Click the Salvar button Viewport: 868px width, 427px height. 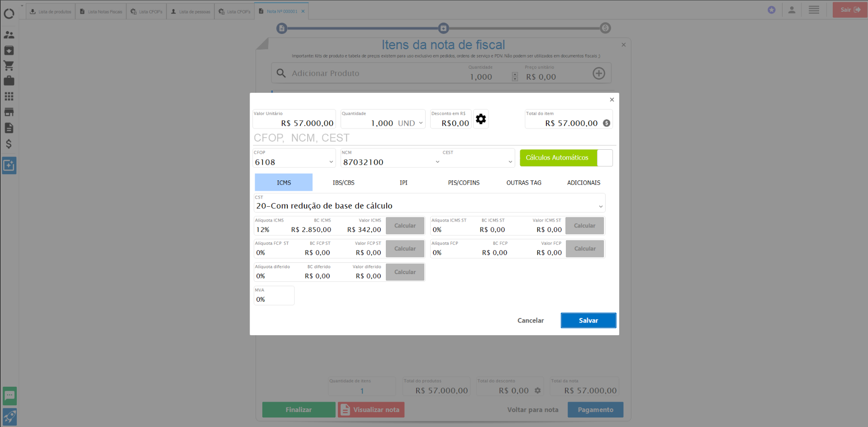pos(588,320)
